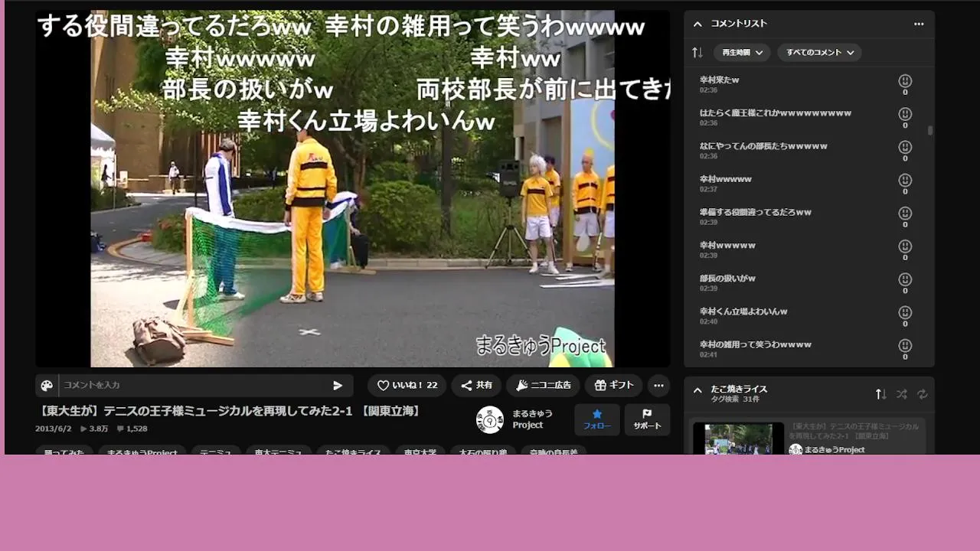Open the たこ焼きライス tag
Viewport: 980px width, 551px height.
pyautogui.click(x=353, y=452)
